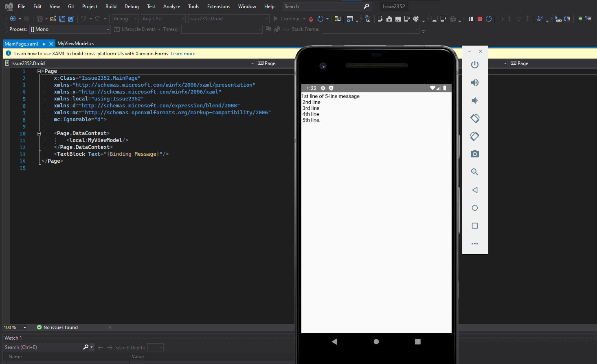Image resolution: width=597 pixels, height=364 pixels.
Task: Open the Any CPU platform dropdown
Action: click(163, 18)
